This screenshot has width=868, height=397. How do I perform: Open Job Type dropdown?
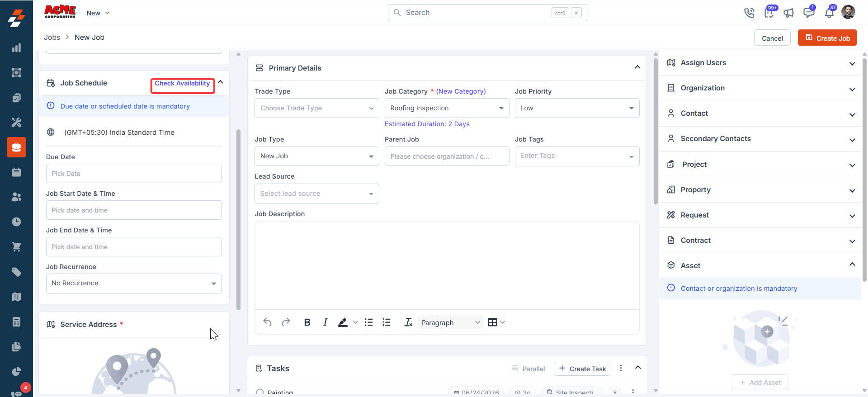click(316, 156)
